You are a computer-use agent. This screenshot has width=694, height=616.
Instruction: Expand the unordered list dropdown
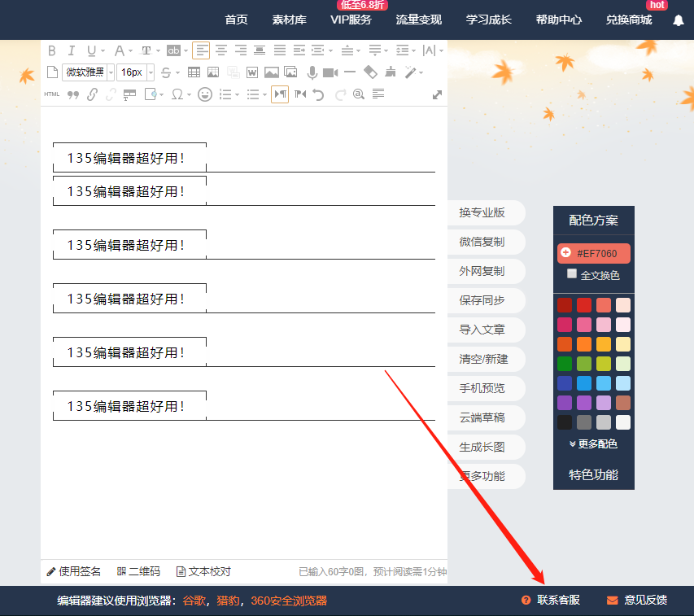pos(264,94)
